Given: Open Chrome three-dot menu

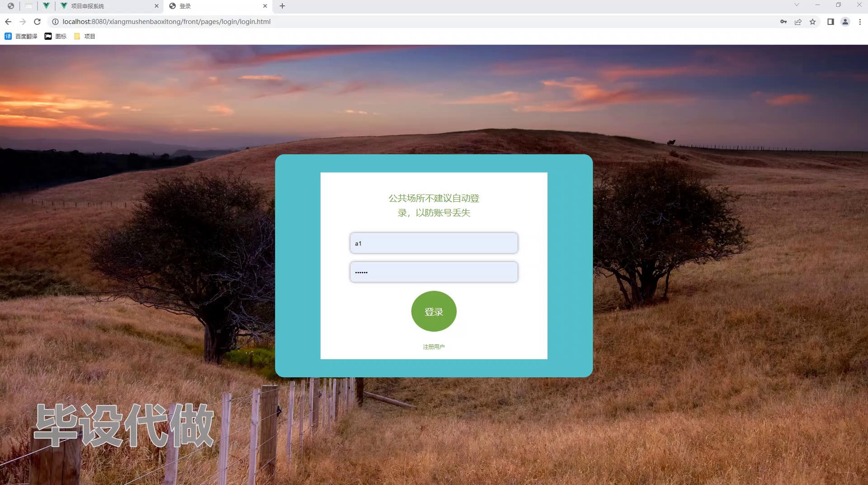Looking at the screenshot, I should (860, 22).
